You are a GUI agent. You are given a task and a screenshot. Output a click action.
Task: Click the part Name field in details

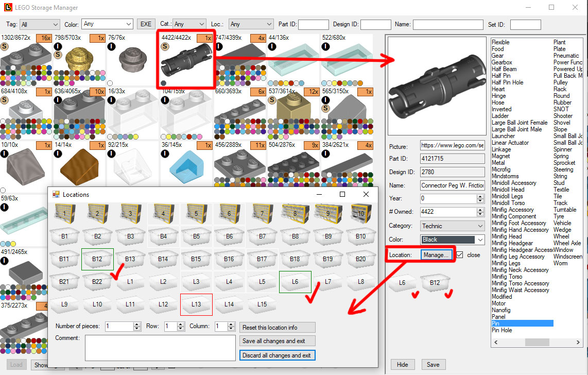click(452, 185)
